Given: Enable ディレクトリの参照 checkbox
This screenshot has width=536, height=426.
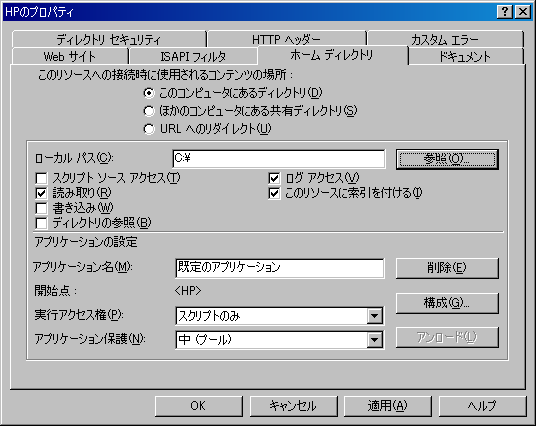Looking at the screenshot, I should coord(41,223).
